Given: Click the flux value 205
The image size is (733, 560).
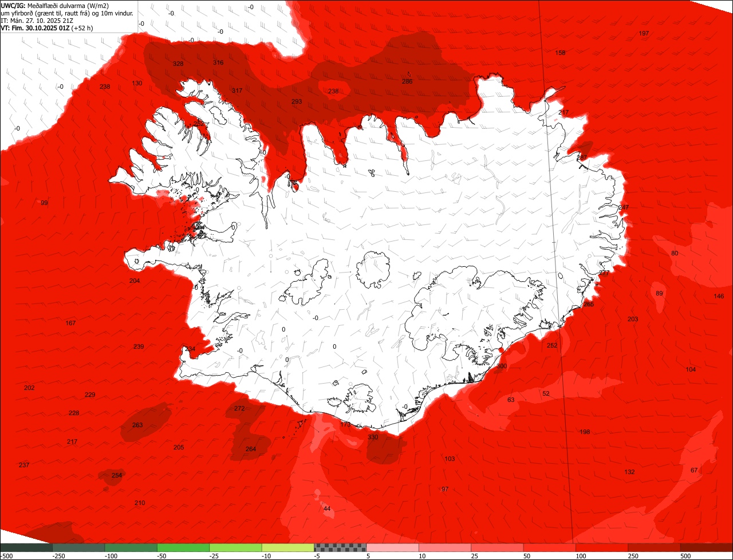Looking at the screenshot, I should tap(179, 447).
